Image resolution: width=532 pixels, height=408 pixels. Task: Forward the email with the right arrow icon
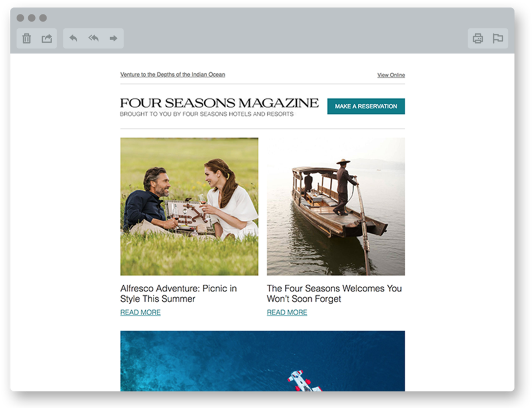(x=113, y=38)
